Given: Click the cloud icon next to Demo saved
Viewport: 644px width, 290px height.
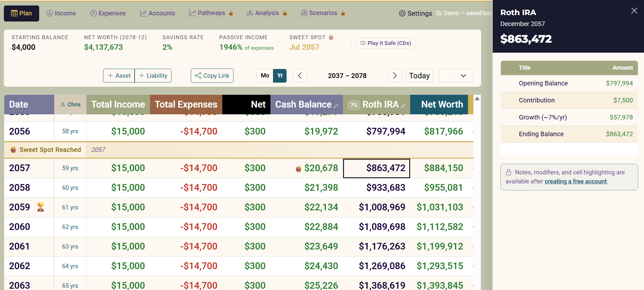Looking at the screenshot, I should (439, 13).
